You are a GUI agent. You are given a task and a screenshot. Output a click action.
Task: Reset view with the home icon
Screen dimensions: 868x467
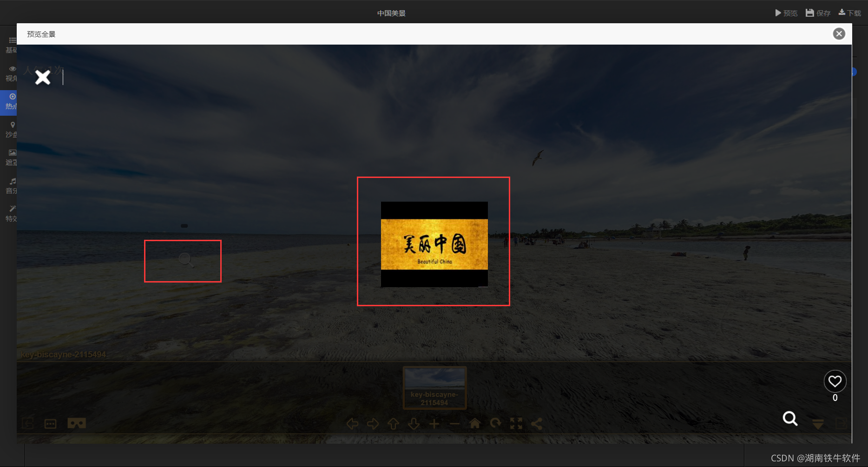click(x=475, y=424)
